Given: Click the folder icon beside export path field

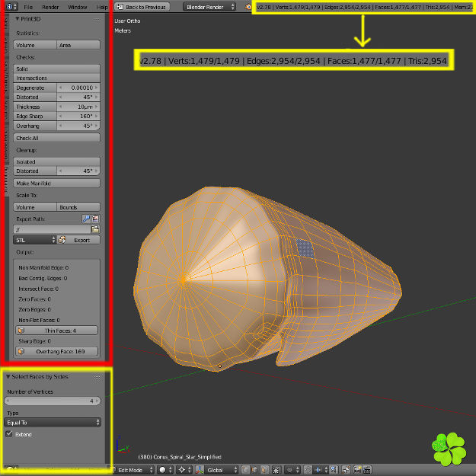Looking at the screenshot, I should (x=95, y=229).
